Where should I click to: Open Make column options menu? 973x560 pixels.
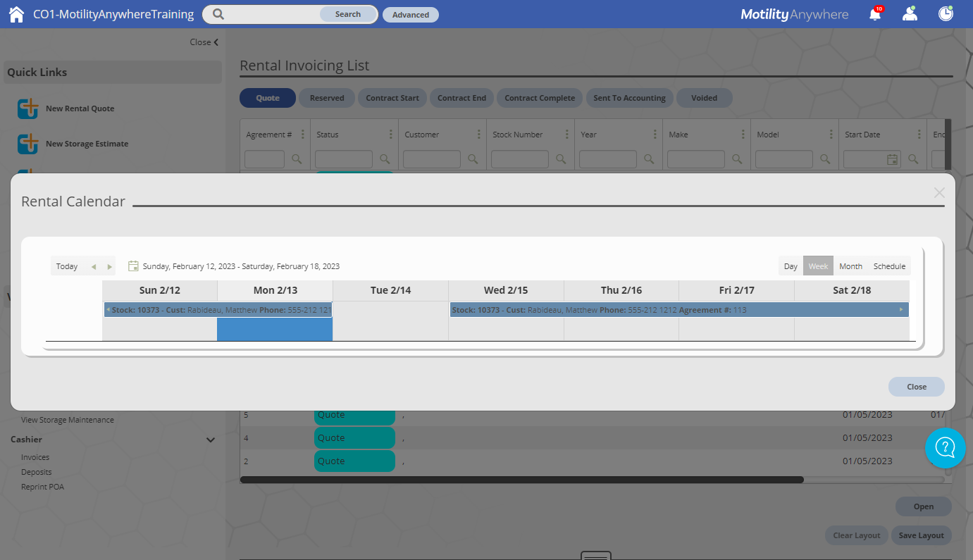click(x=743, y=135)
